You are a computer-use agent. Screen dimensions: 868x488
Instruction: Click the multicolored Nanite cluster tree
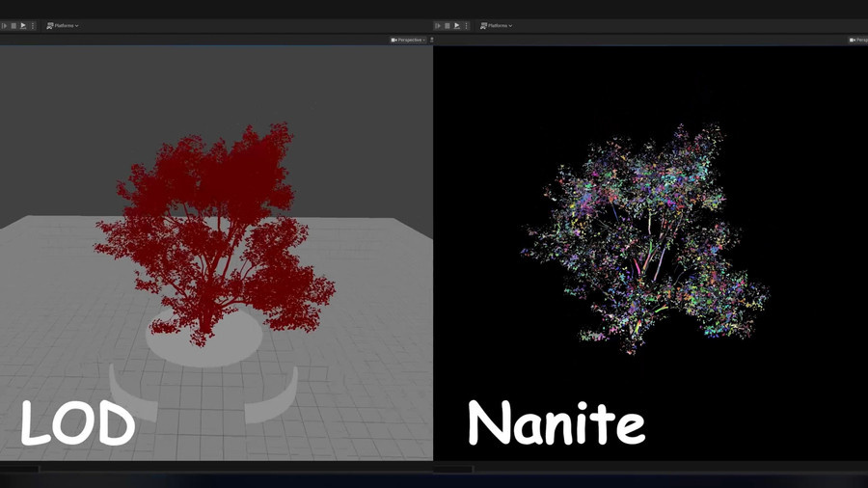pyautogui.click(x=645, y=238)
